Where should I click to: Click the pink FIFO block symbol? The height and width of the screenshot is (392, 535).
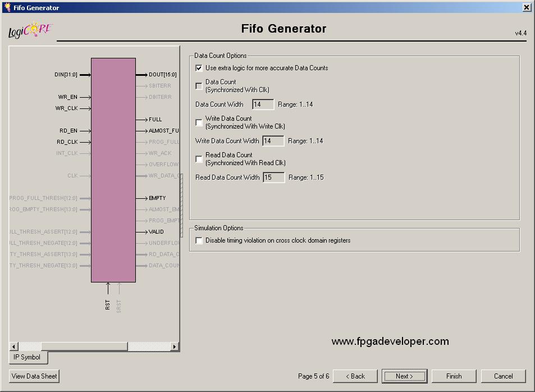point(113,170)
